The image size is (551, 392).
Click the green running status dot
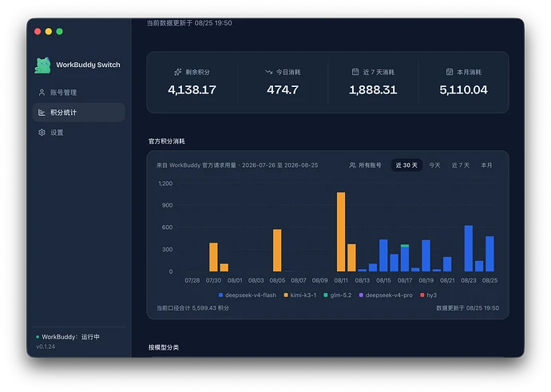(38, 337)
